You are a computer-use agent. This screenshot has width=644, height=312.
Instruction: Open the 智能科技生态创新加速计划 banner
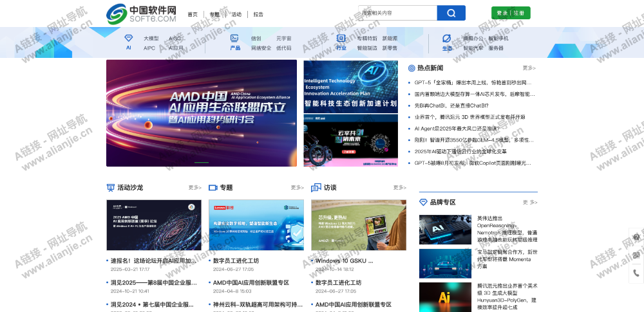tap(351, 86)
